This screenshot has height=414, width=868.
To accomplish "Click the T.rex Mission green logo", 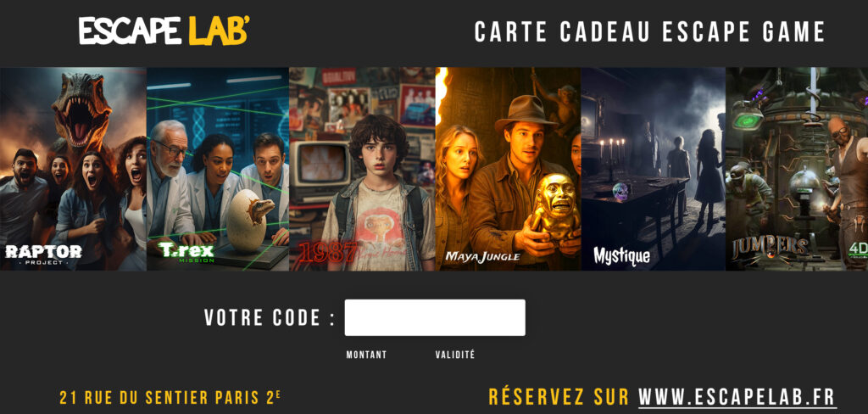I will [186, 252].
